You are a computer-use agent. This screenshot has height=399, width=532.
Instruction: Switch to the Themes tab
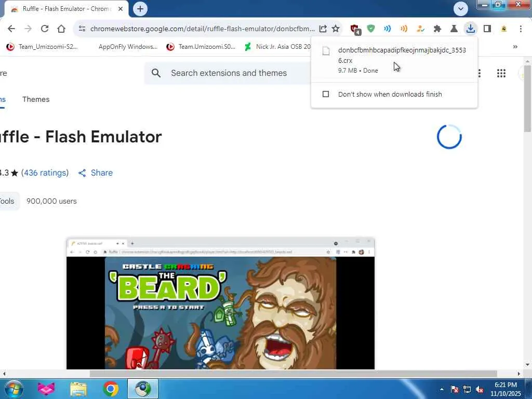(36, 99)
